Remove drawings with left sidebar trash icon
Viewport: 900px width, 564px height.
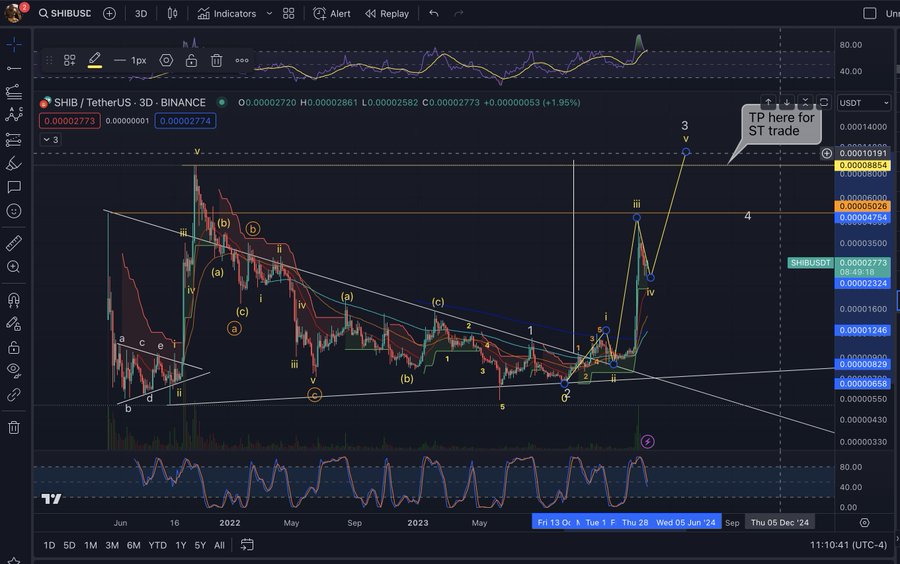pyautogui.click(x=14, y=427)
